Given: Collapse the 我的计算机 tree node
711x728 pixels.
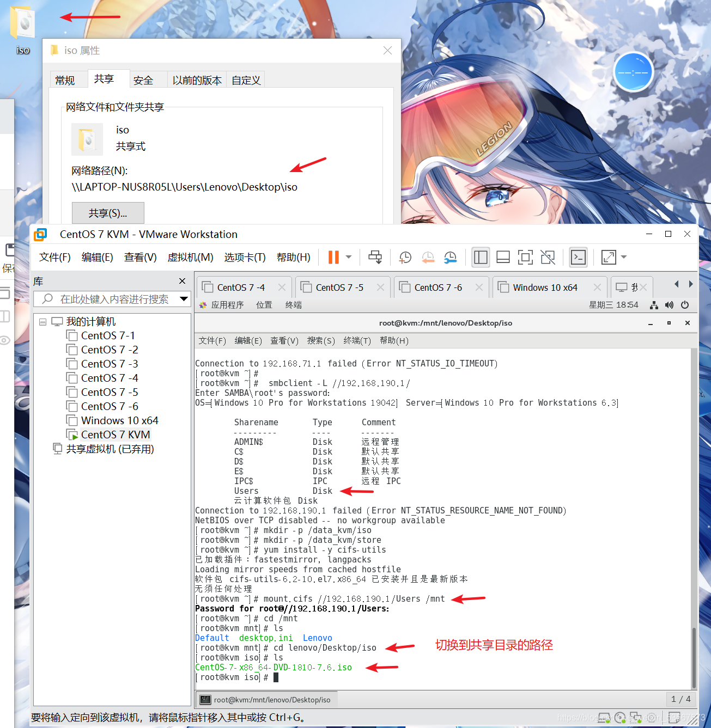Looking at the screenshot, I should pos(42,322).
